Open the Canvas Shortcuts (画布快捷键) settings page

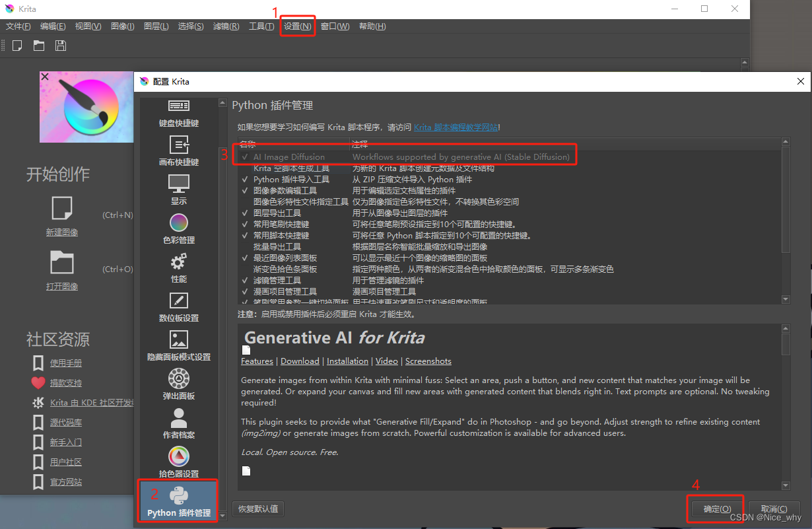[178, 151]
